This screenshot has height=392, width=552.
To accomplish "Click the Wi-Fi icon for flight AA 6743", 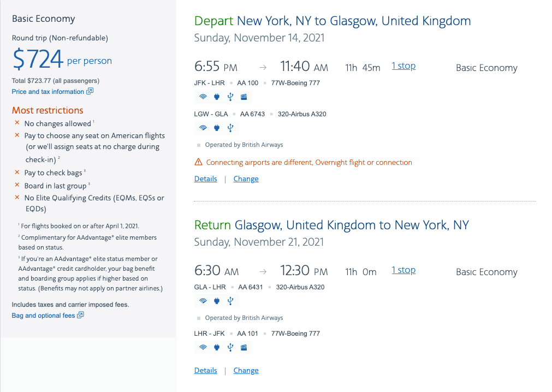I will 203,128.
